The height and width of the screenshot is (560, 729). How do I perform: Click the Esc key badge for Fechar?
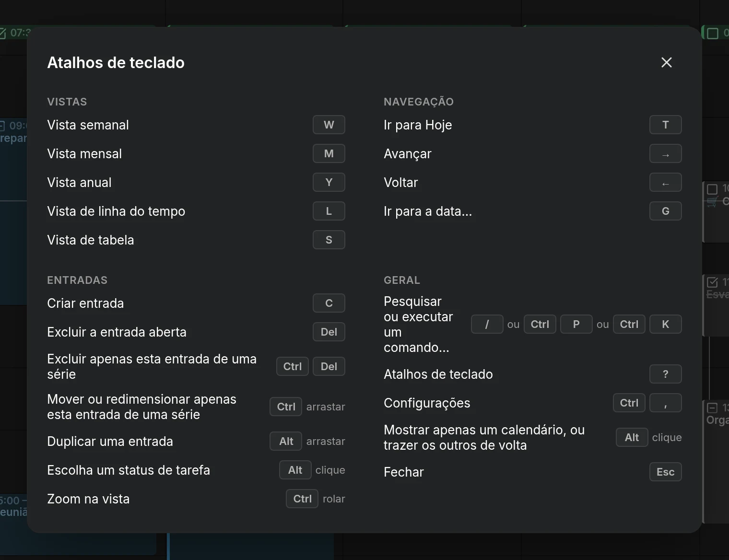tap(666, 472)
